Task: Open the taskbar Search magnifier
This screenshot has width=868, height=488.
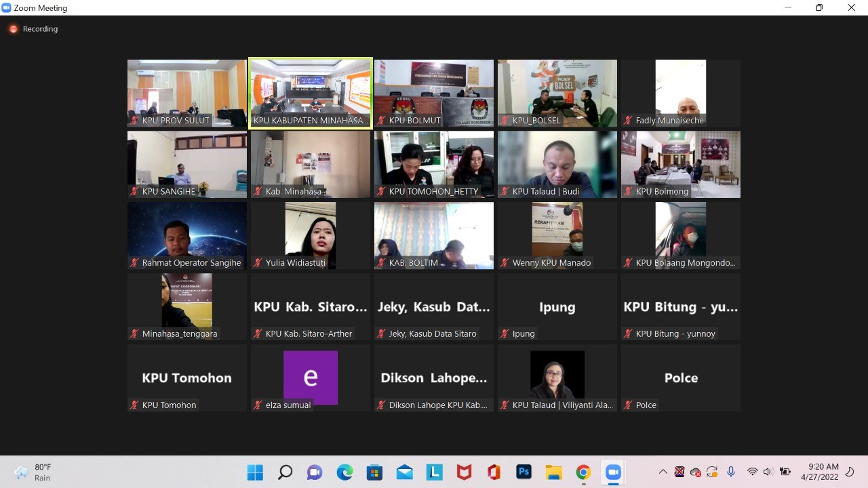Action: click(x=285, y=472)
